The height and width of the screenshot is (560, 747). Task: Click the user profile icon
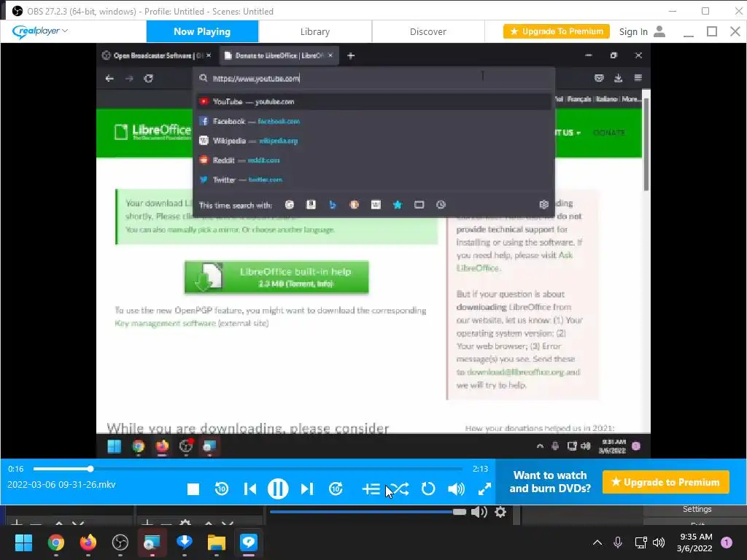[659, 31]
